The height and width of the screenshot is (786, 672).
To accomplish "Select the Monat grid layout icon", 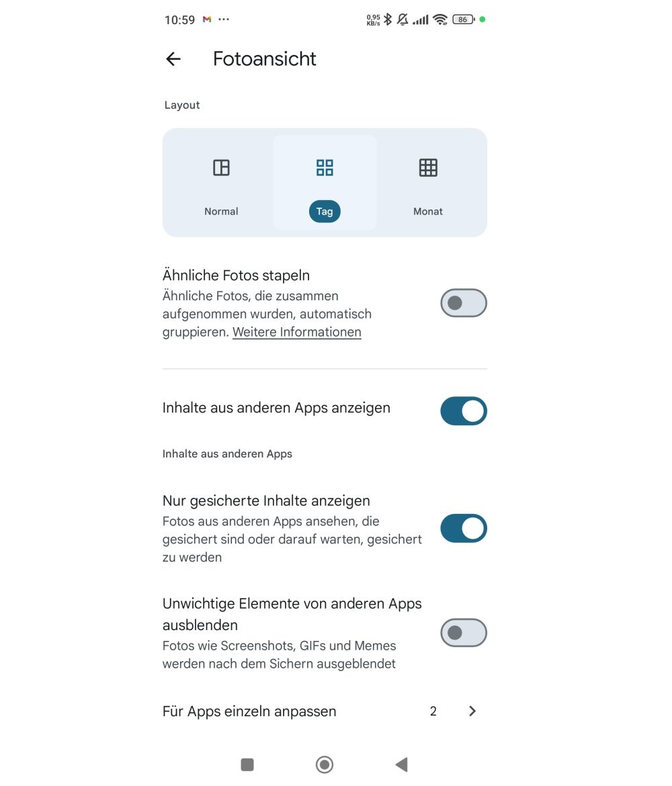I will [428, 167].
